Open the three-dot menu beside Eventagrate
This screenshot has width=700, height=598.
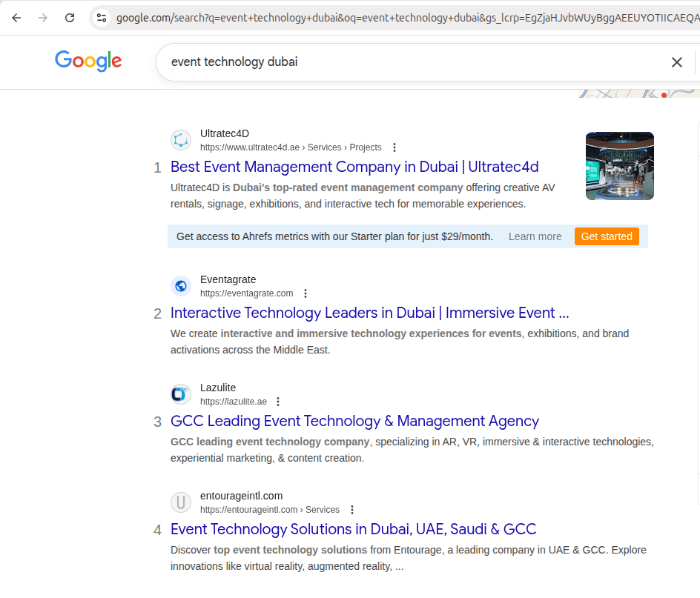coord(306,293)
